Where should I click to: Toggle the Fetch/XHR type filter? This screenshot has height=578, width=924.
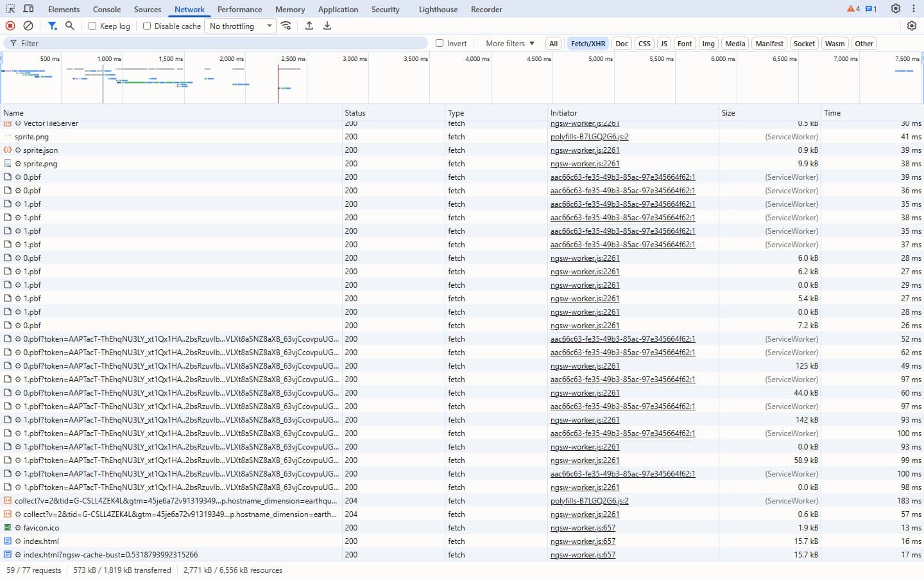(588, 44)
